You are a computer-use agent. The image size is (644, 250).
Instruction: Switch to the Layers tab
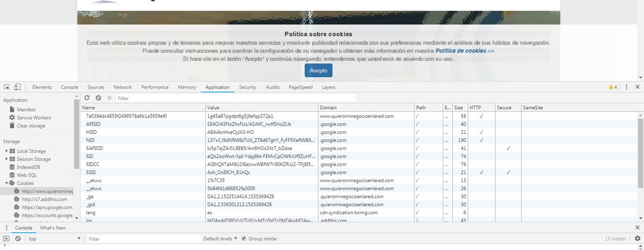click(328, 87)
